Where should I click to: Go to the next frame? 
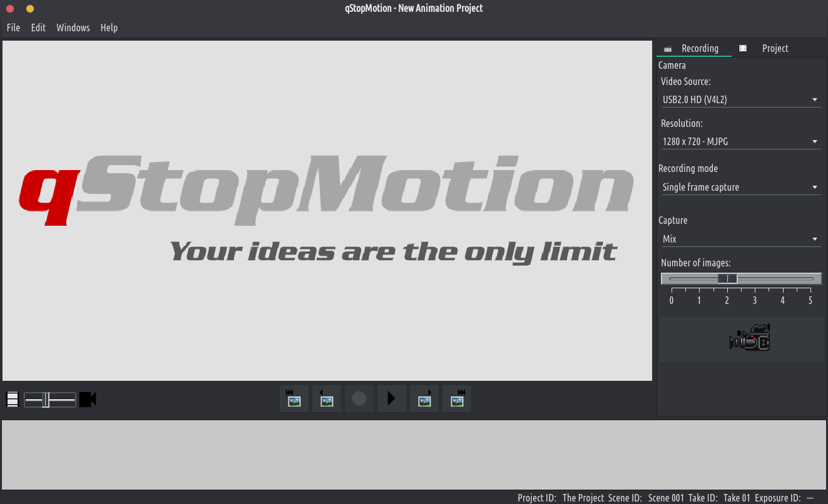coord(424,398)
